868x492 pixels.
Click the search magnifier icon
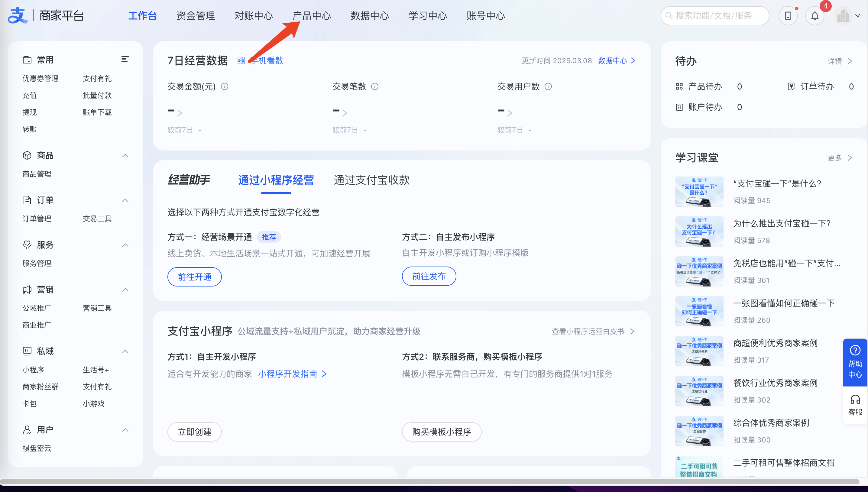(669, 15)
